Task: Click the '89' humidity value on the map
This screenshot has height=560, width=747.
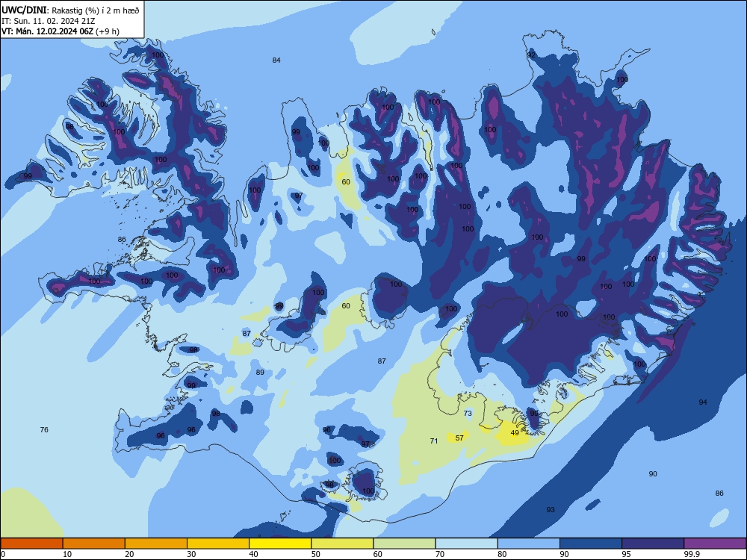Action: tap(260, 372)
